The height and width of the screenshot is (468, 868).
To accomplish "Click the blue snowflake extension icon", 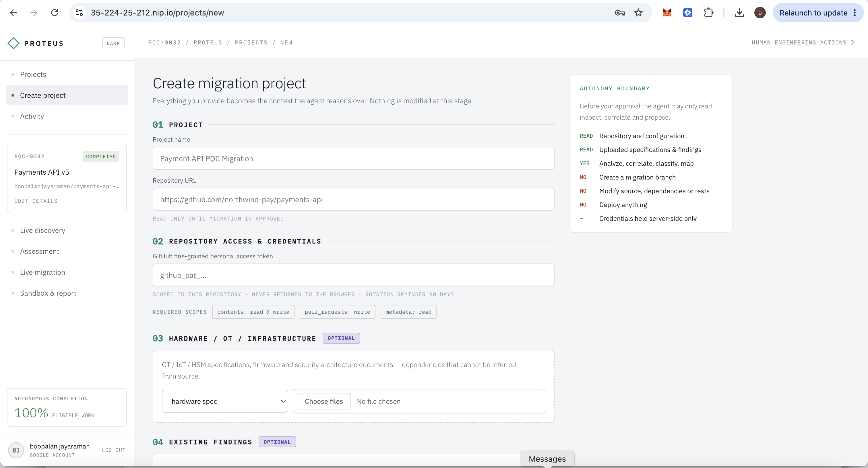I will click(688, 13).
